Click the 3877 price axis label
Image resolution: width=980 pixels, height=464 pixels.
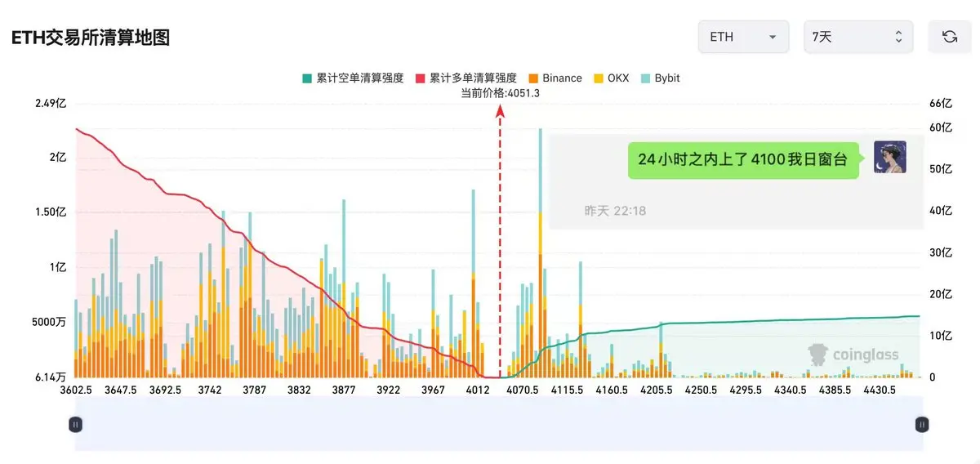tap(344, 390)
